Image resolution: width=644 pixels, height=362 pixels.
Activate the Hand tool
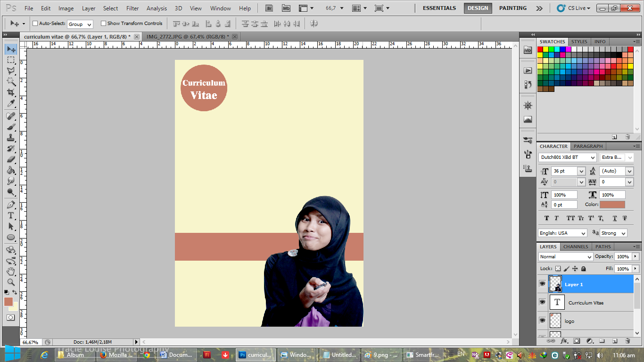11,271
